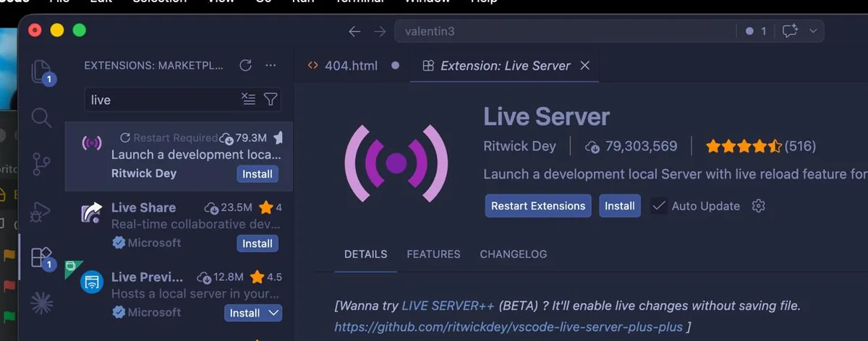Click the Microsoft publisher under Live Preview

point(153,312)
